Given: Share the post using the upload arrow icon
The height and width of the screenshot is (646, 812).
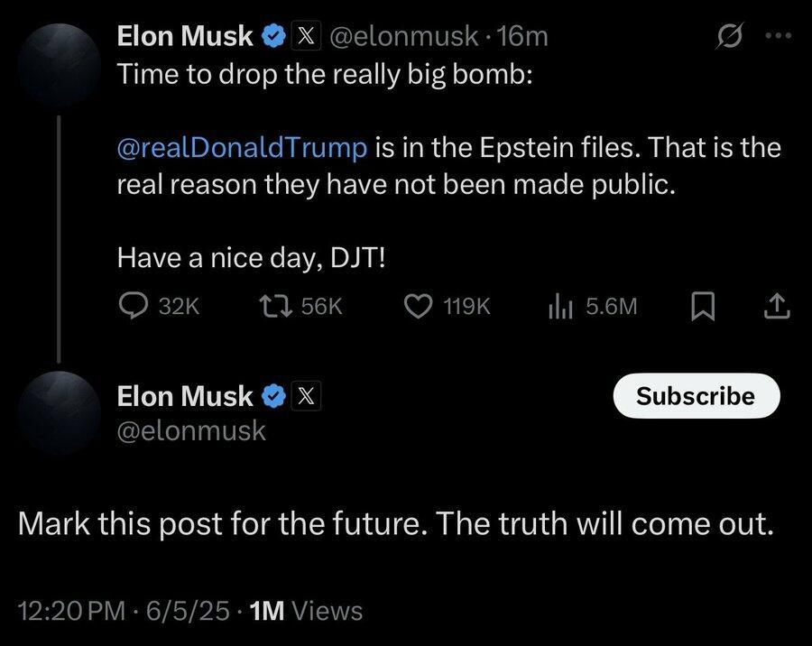Looking at the screenshot, I should (x=776, y=307).
